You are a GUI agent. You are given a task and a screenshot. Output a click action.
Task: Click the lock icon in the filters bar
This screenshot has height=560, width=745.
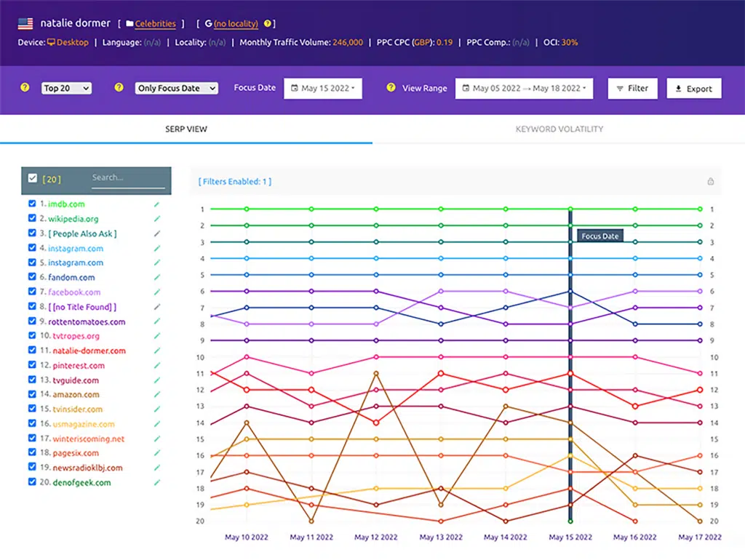pyautogui.click(x=711, y=182)
